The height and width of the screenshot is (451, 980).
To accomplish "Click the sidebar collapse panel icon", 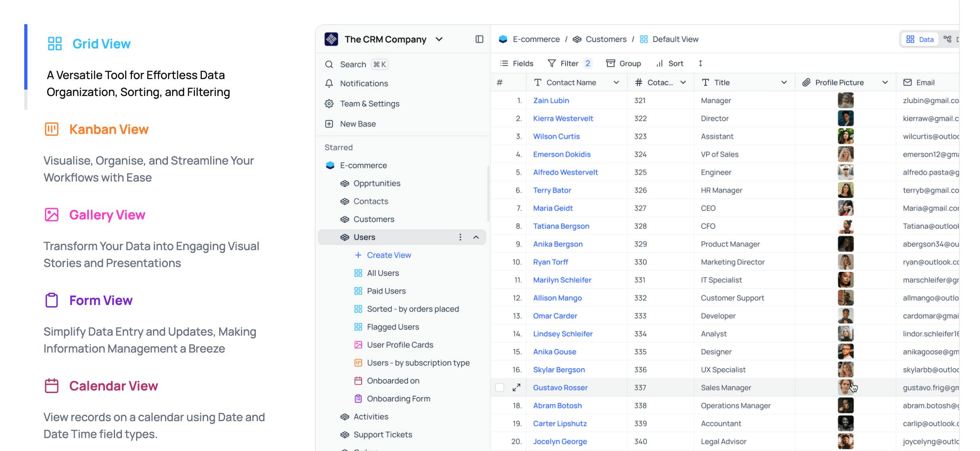I will coord(479,39).
